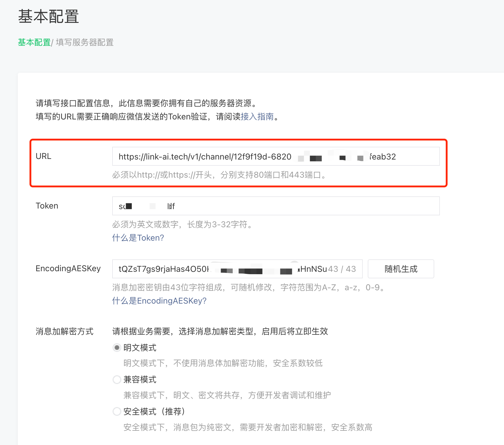Select the 明文模式 radio button
Screen dimensions: 504x445
point(117,348)
